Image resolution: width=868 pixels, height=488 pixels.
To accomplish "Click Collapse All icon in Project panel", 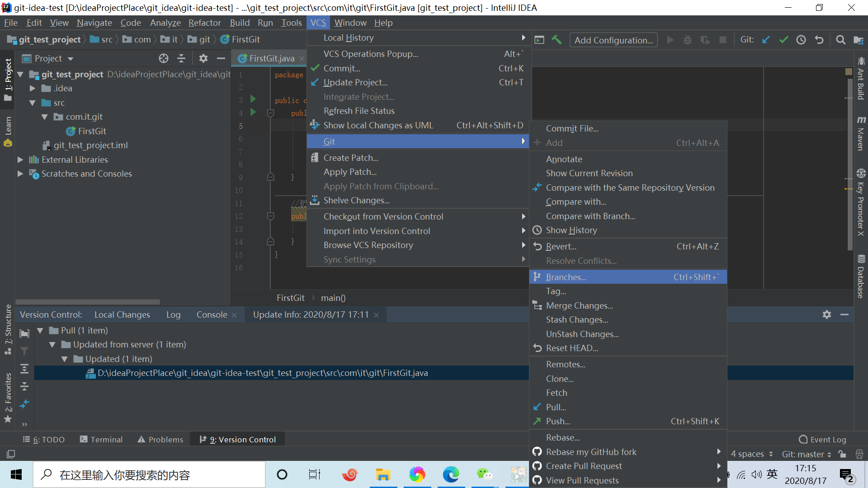I will 181,58.
